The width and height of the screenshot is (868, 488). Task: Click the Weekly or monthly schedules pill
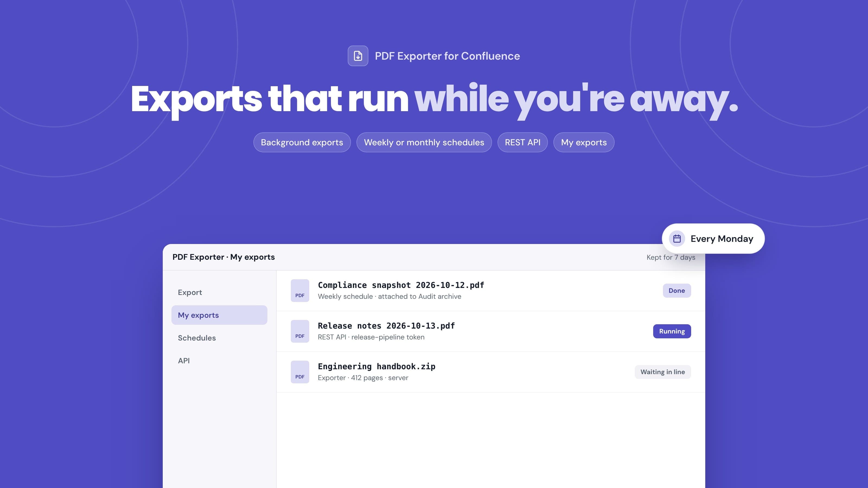click(424, 142)
